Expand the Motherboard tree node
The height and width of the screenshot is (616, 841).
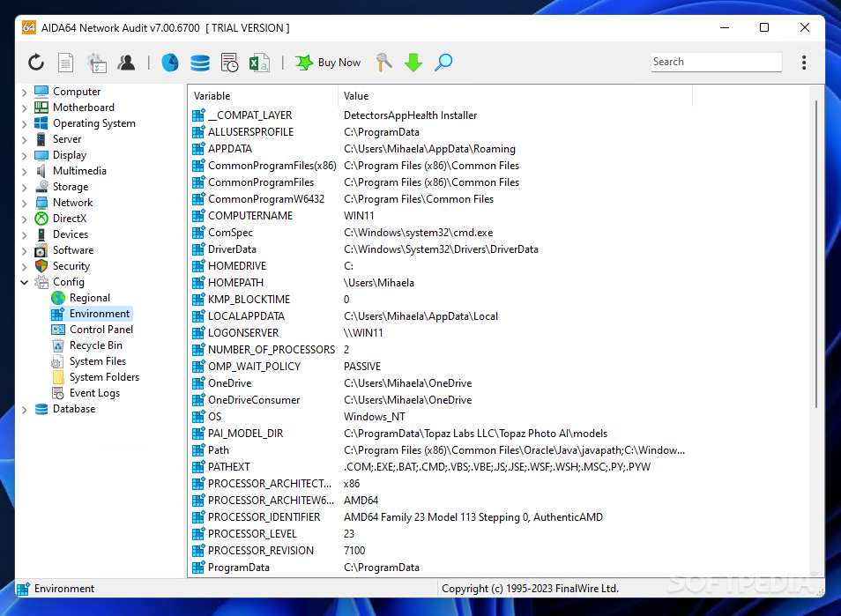(x=24, y=108)
